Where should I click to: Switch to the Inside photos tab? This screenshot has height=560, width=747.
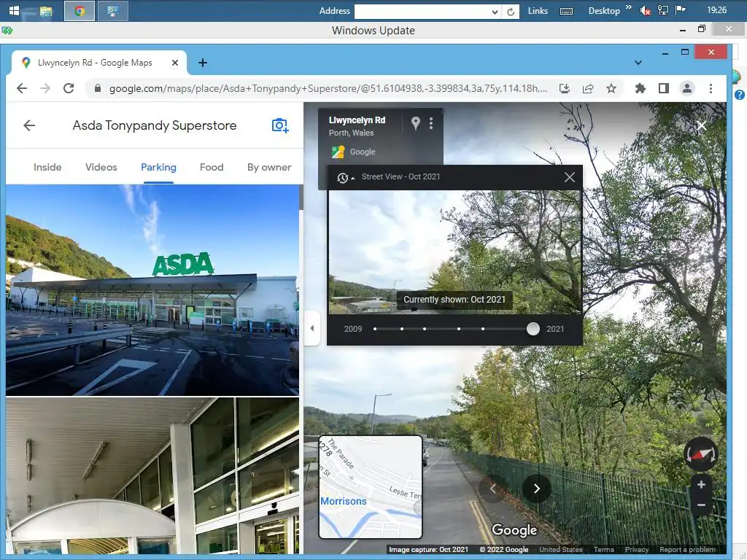coord(47,167)
